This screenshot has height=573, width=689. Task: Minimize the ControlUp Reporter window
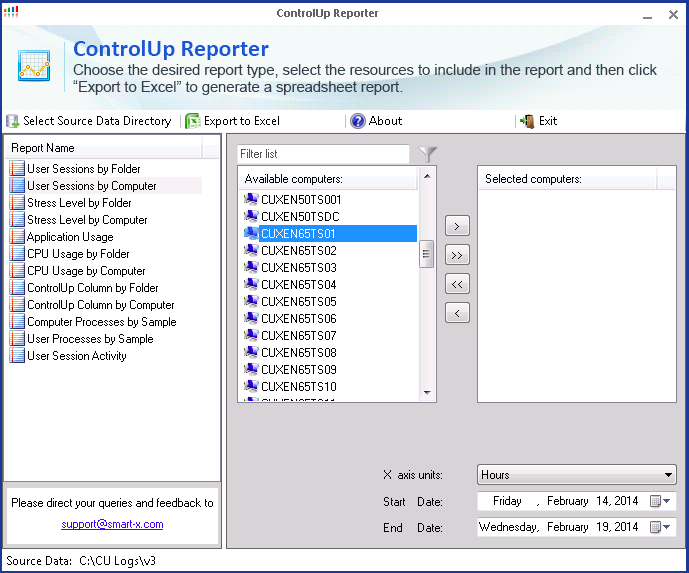point(647,15)
